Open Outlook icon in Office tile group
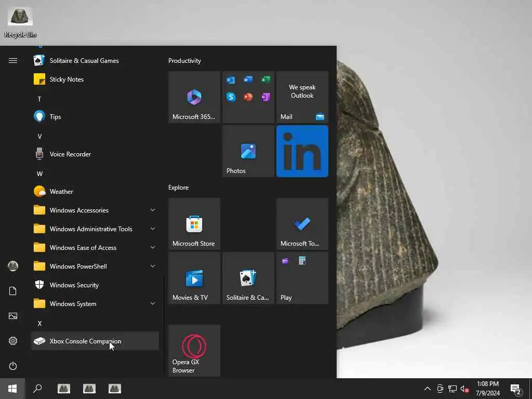This screenshot has height=399, width=532. (x=231, y=80)
